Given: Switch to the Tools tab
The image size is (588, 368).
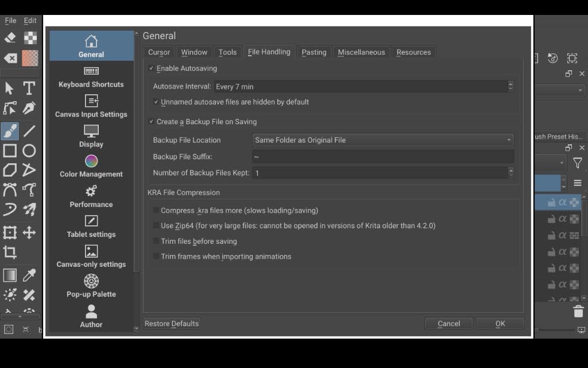Looking at the screenshot, I should coord(227,52).
